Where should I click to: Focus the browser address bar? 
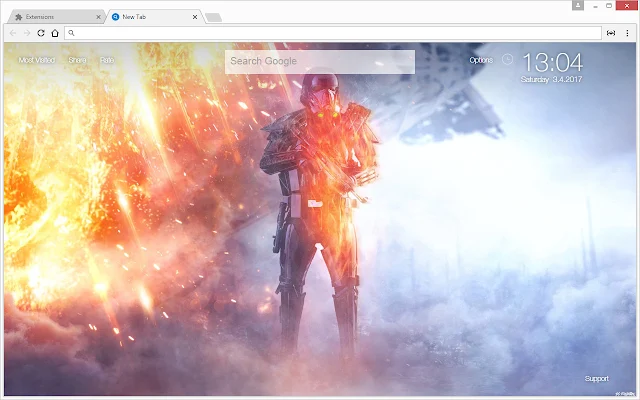pos(333,33)
